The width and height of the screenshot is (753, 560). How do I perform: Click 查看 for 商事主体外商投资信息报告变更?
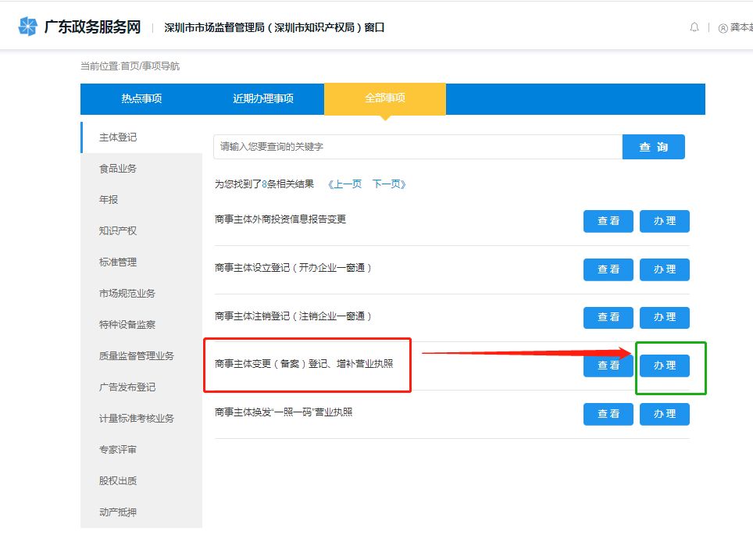608,221
